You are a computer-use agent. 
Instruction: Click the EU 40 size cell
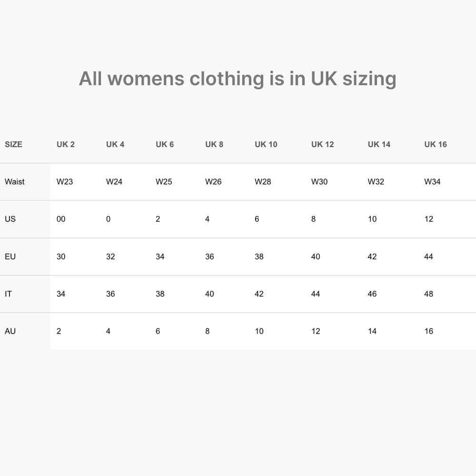[x=316, y=257]
